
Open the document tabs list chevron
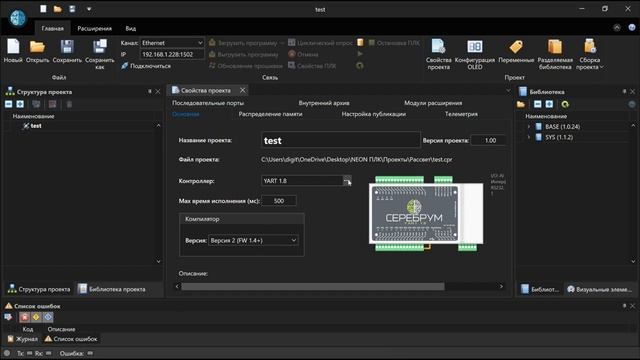pos(508,91)
